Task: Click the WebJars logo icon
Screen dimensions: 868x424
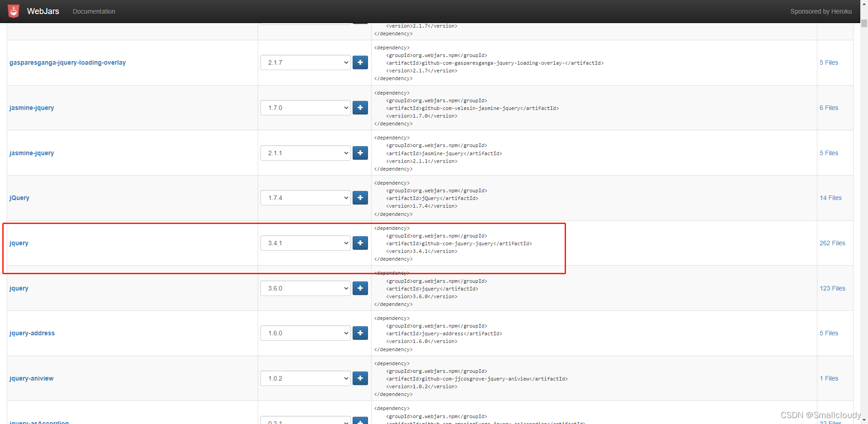Action: coord(14,11)
